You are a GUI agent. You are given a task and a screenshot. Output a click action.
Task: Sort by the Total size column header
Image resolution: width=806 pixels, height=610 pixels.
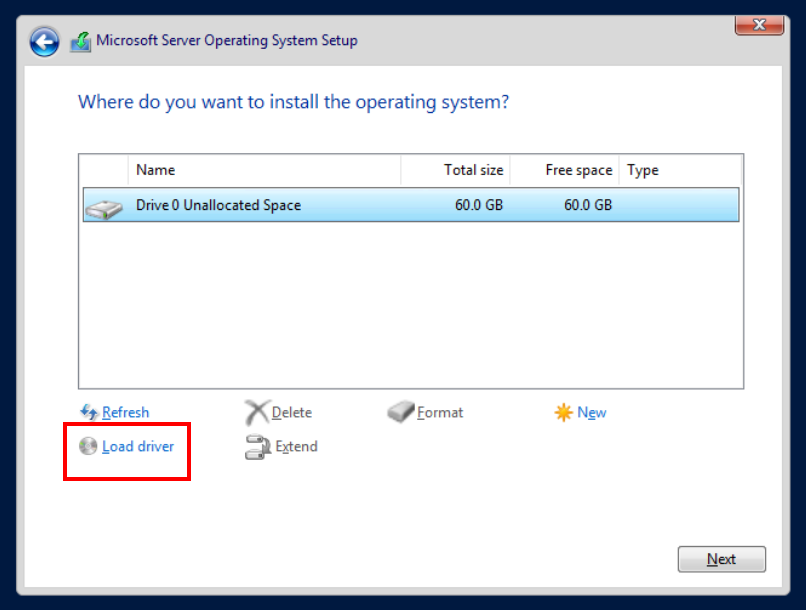click(x=456, y=170)
